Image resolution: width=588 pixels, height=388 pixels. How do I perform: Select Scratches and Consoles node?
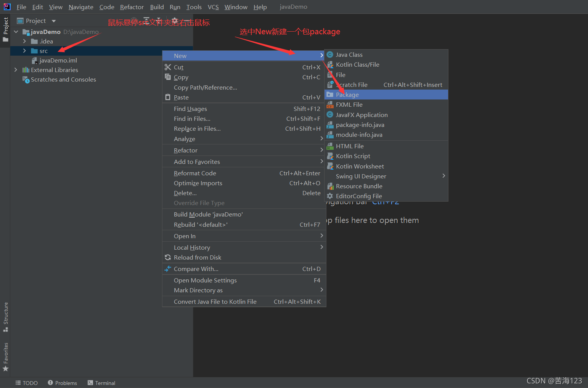coord(63,80)
